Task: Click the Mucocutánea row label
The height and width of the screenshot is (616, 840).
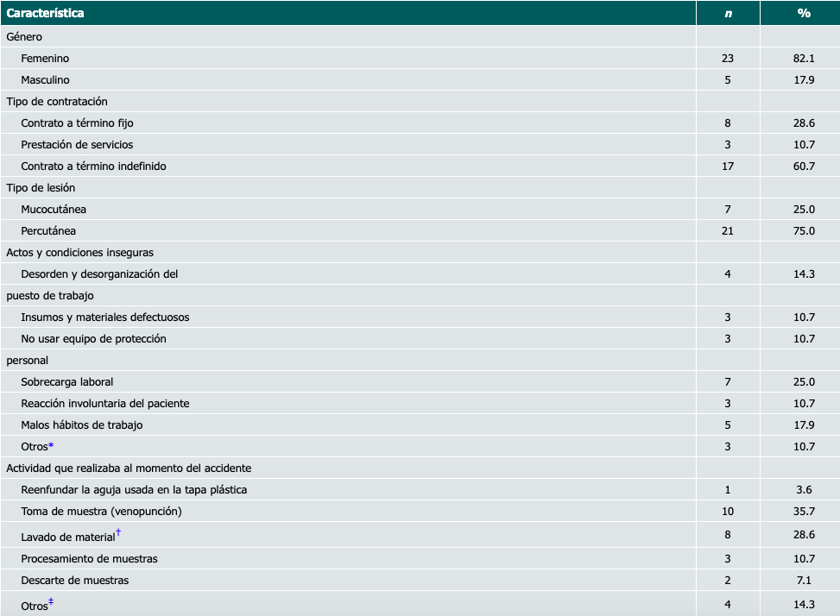Action: pos(54,210)
